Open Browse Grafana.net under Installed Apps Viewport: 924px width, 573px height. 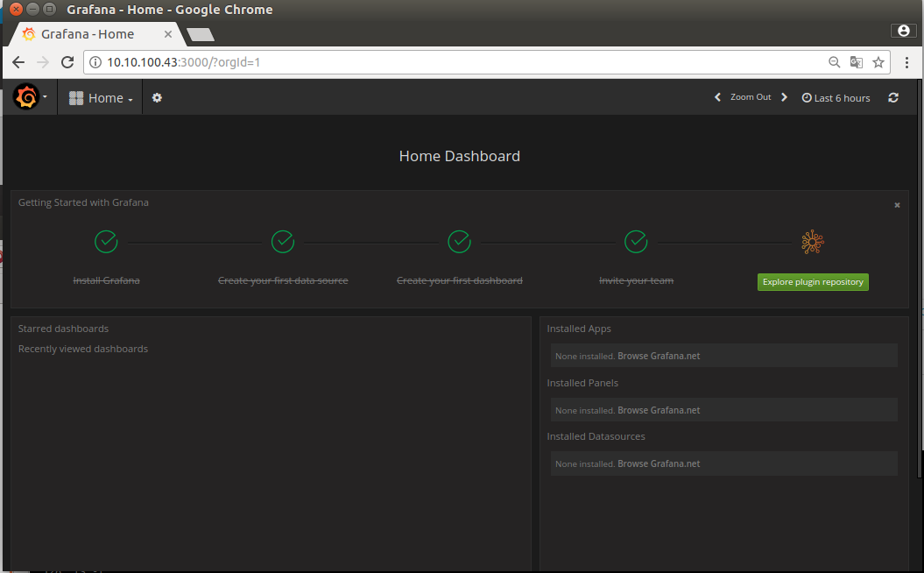point(659,356)
